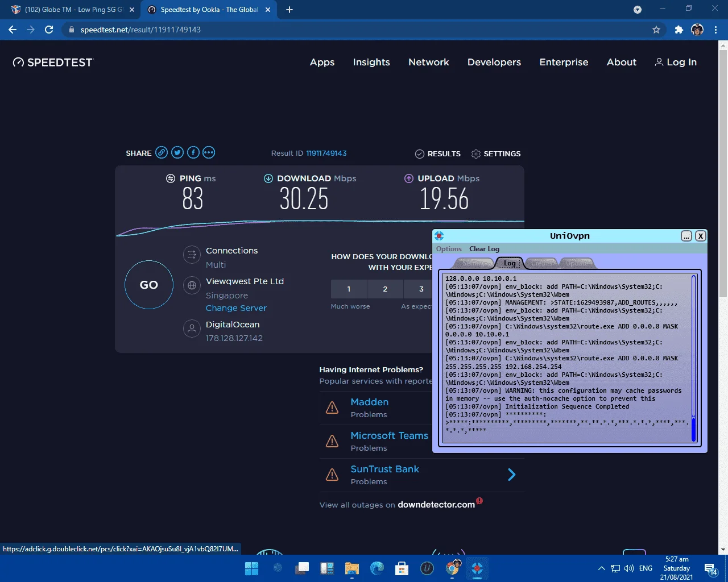This screenshot has width=728, height=582.
Task: Click the Connections mode icon
Action: coord(192,255)
